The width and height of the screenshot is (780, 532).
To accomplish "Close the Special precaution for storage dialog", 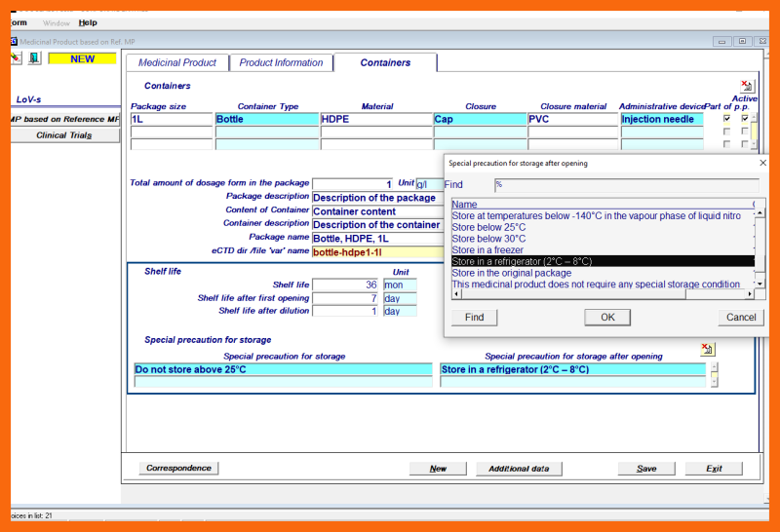I will (x=762, y=163).
